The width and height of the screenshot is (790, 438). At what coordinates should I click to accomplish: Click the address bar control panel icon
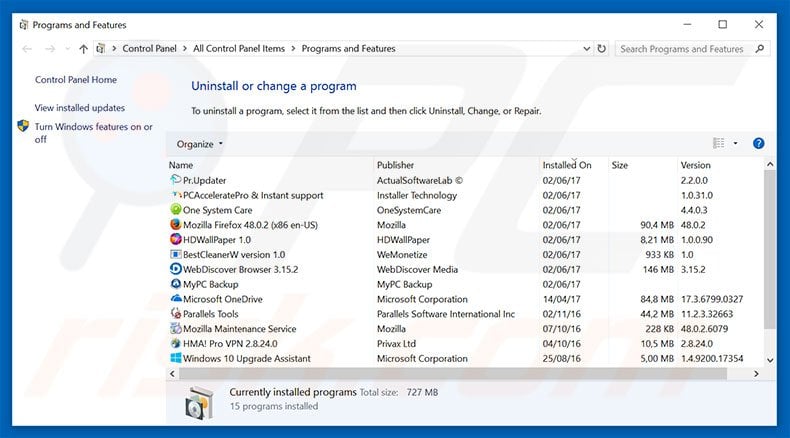[x=101, y=49]
